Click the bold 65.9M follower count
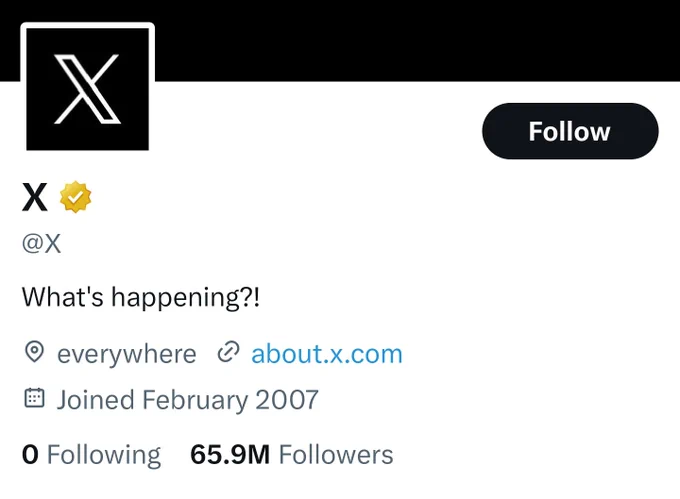The image size is (680, 499). pyautogui.click(x=230, y=455)
